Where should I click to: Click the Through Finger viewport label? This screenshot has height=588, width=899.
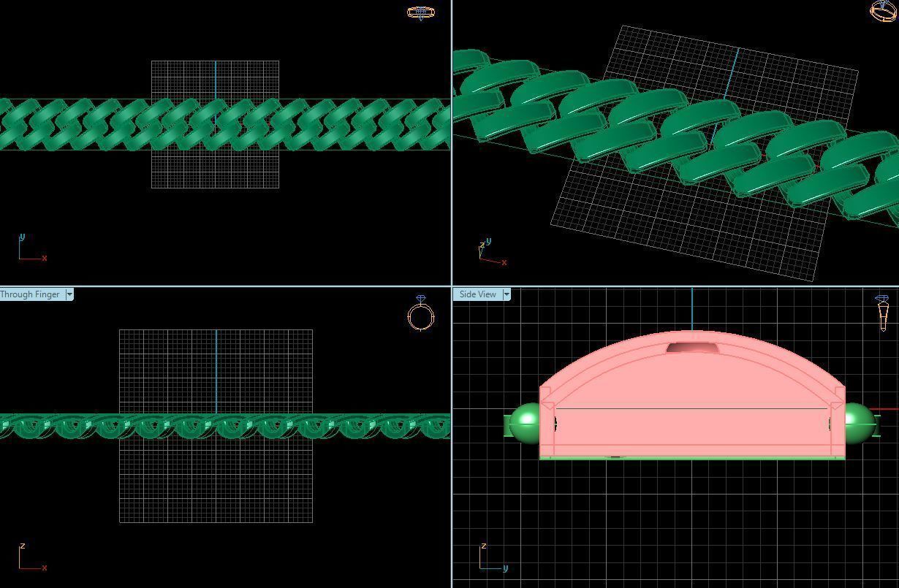(x=31, y=294)
